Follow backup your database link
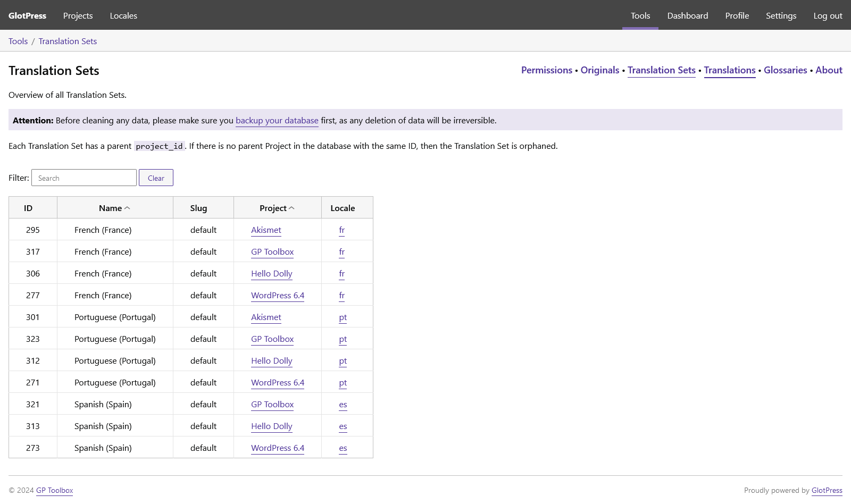Viewport: 851px width, 504px height. click(277, 120)
